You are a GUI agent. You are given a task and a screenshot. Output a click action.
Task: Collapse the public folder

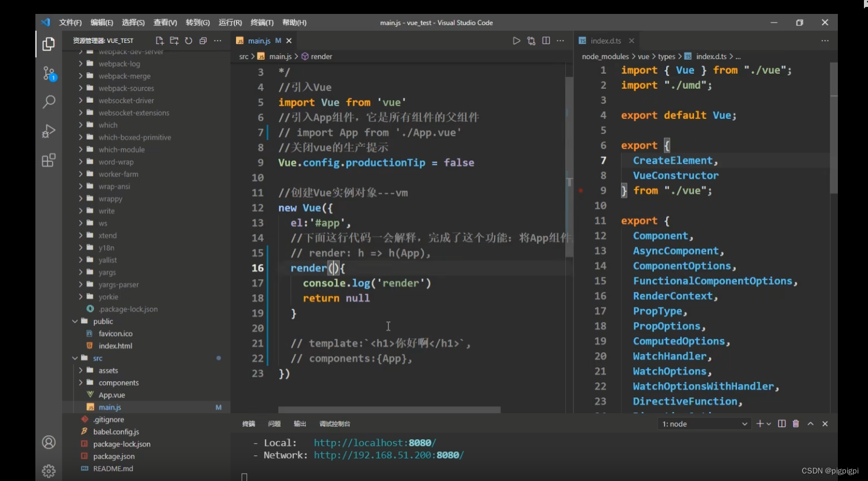pos(75,321)
